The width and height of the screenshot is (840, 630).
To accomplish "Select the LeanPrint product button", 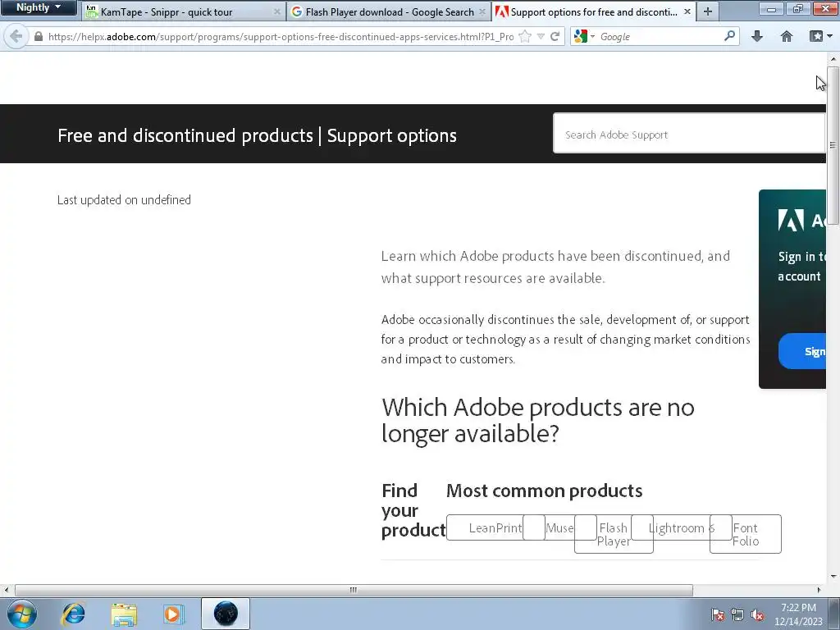I will click(495, 527).
